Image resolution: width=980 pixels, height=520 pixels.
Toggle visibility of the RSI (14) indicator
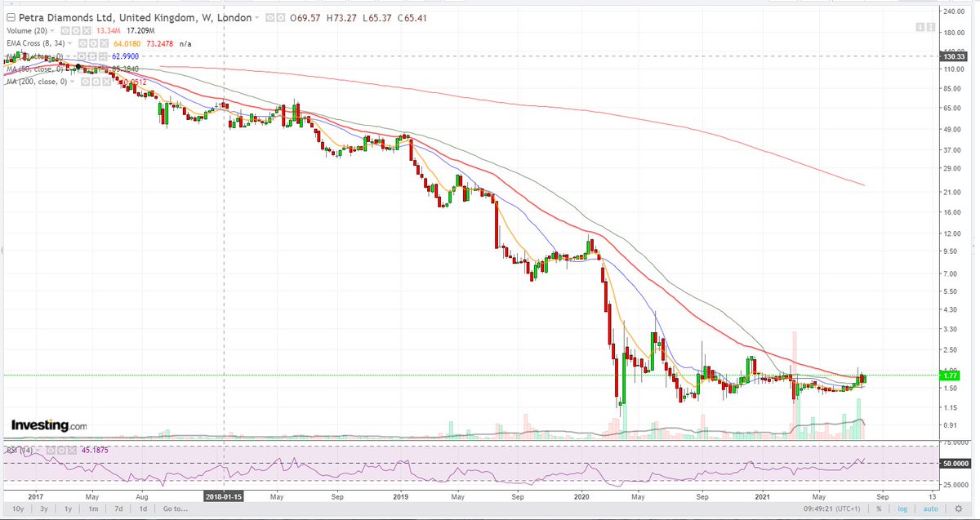tap(51, 451)
